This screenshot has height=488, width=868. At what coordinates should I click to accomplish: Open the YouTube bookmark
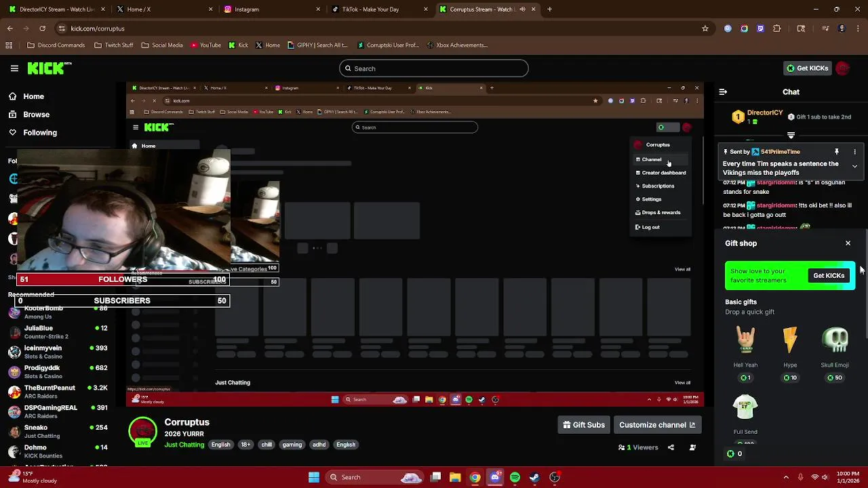click(x=205, y=45)
